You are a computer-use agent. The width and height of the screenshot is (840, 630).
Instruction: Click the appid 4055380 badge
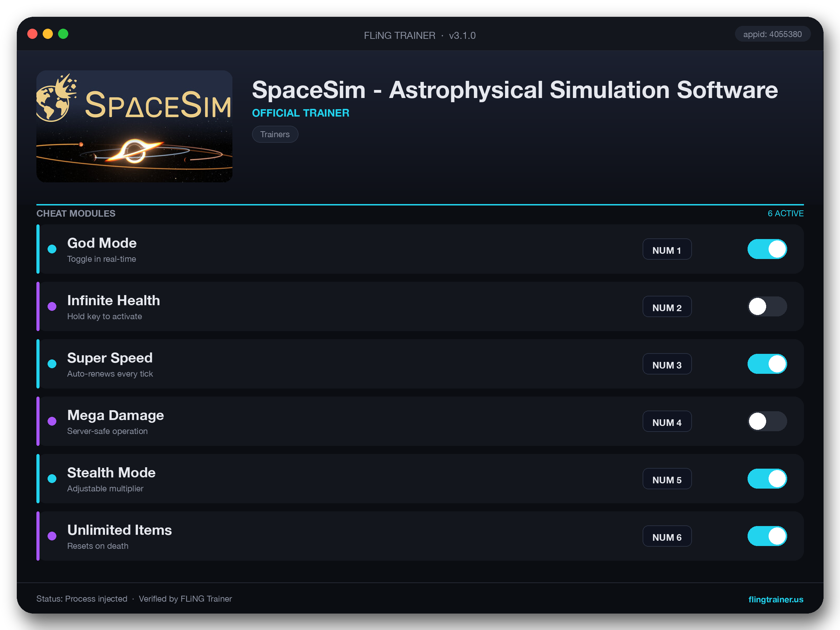click(772, 34)
